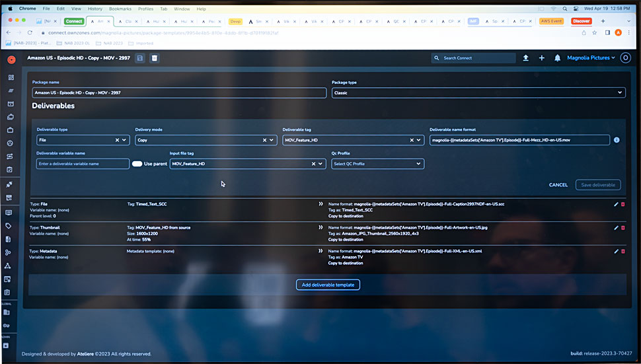Open the Package type Classic dropdown
Screen dimensions: 641x364
coord(478,92)
